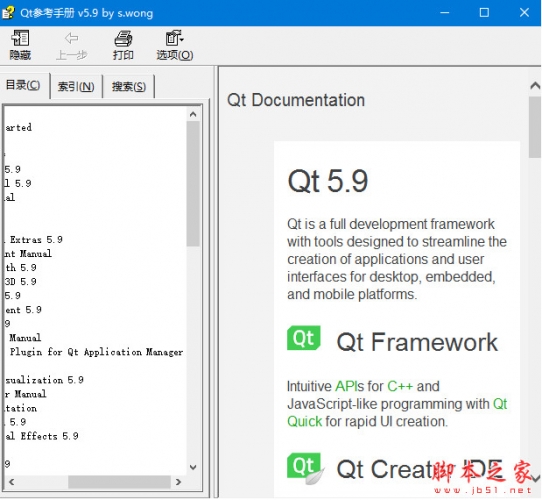Click the Hide (隐藏) toolbar icon
The image size is (542, 500).
point(20,38)
